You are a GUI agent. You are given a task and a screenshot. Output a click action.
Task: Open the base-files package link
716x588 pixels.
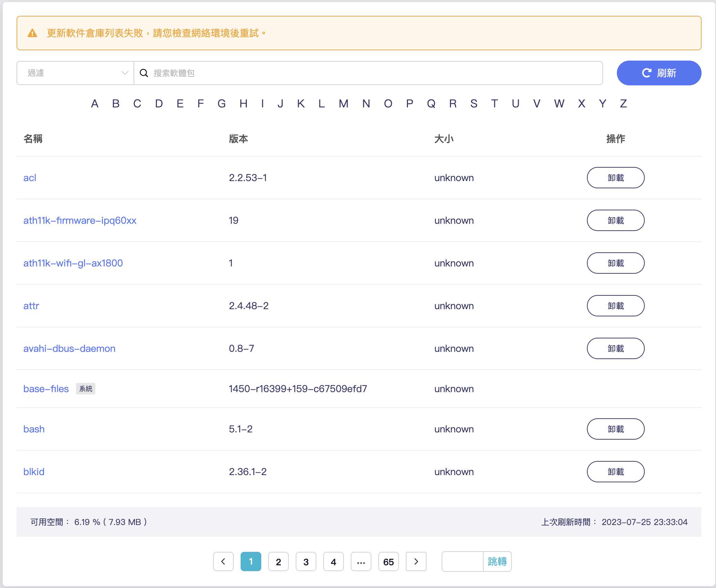coord(46,389)
